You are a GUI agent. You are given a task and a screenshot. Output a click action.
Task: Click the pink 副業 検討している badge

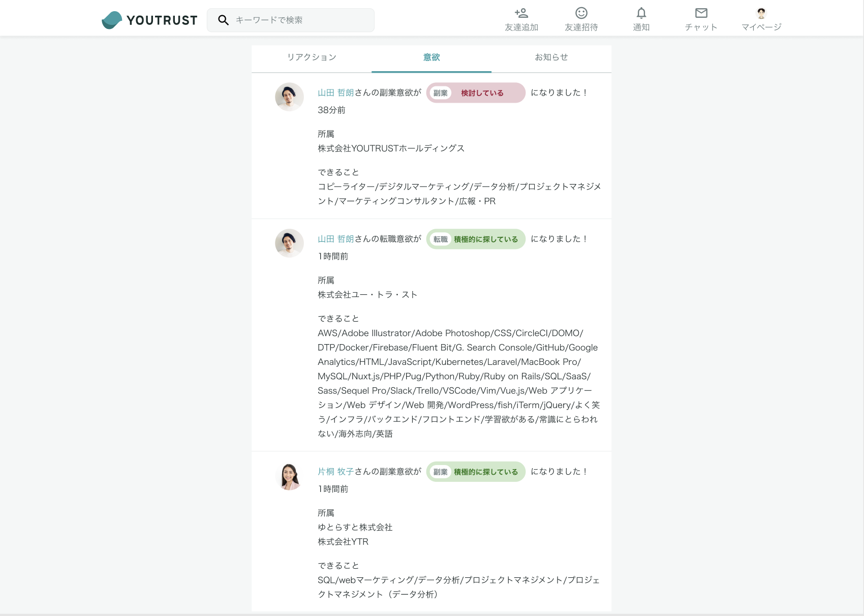click(x=476, y=93)
